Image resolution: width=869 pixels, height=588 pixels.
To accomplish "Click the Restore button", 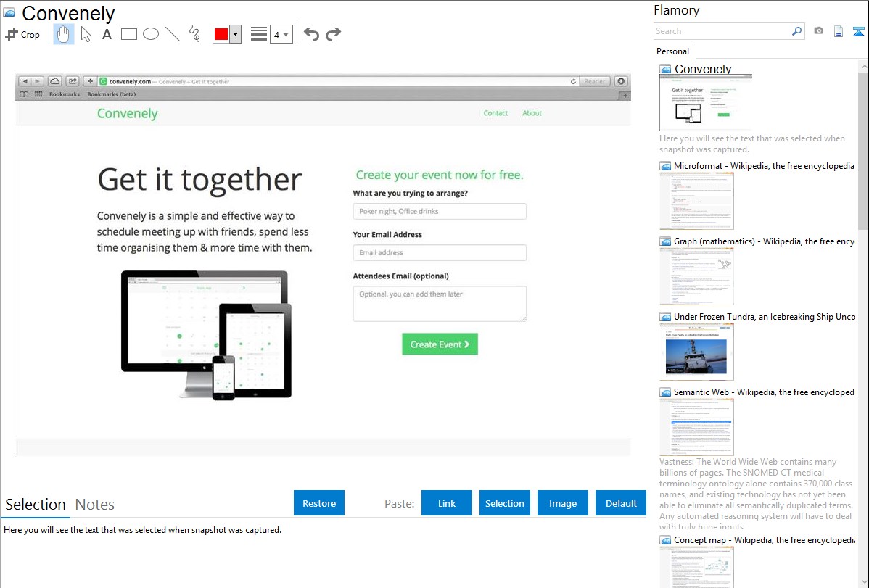I will click(x=319, y=502).
